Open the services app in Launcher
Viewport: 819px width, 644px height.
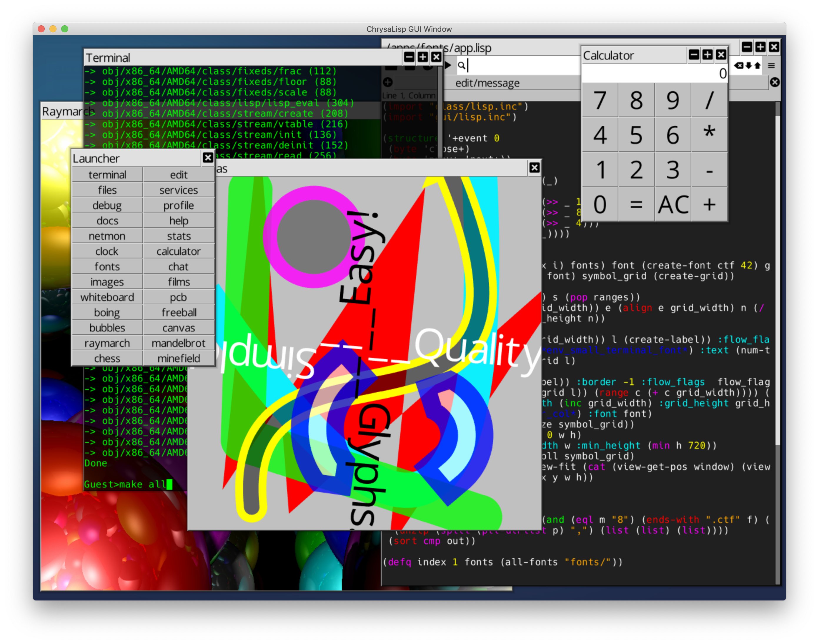[x=179, y=190]
